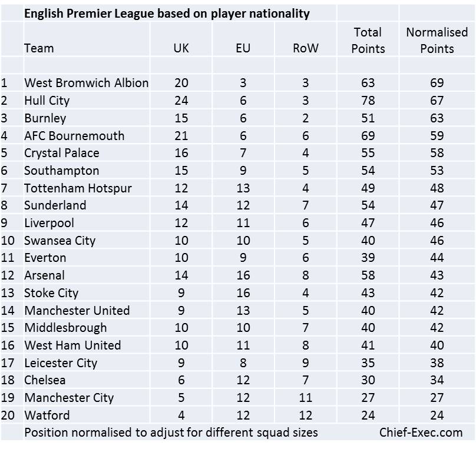Select the Arsenal team name cell
476x449 pixels.
(44, 275)
